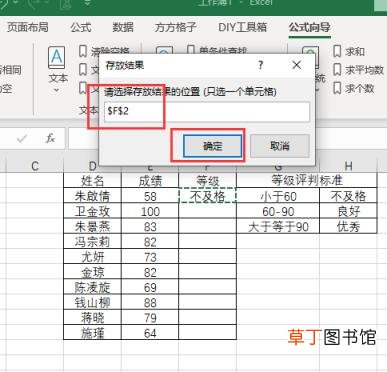Image resolution: width=387 pixels, height=372 pixels.
Task: Click the 不及格 cell in the 等级 column
Action: point(207,196)
